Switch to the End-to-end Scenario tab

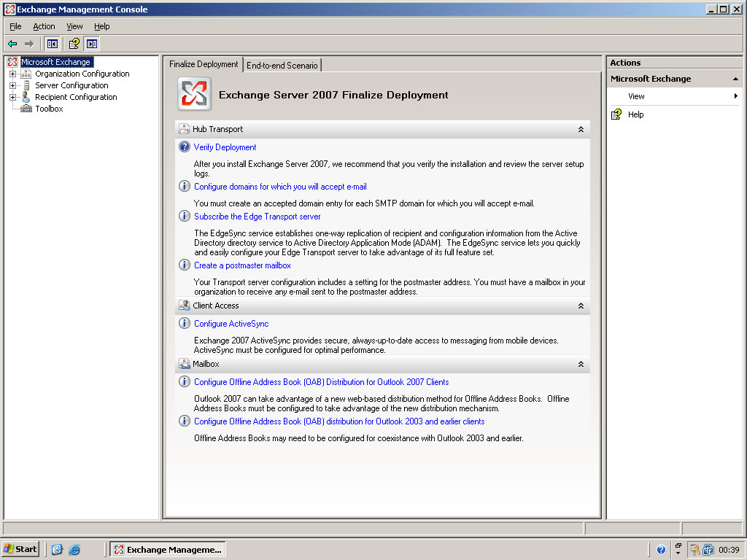coord(282,65)
